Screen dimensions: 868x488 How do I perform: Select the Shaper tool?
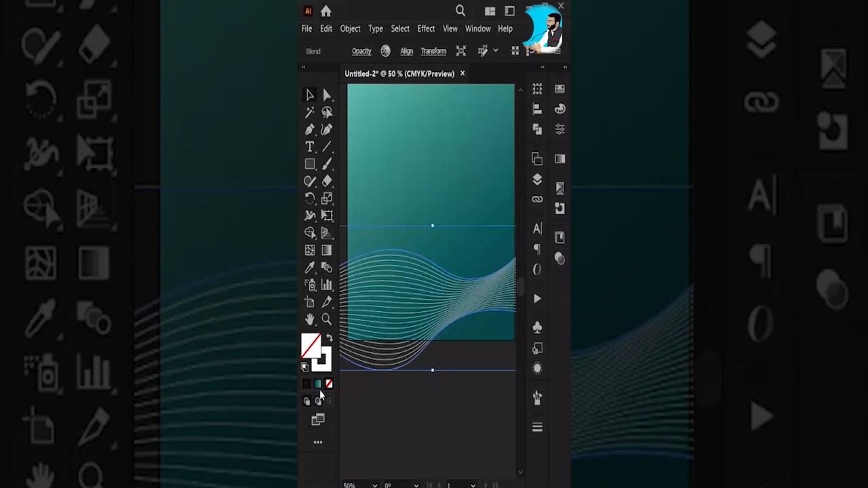(x=310, y=181)
